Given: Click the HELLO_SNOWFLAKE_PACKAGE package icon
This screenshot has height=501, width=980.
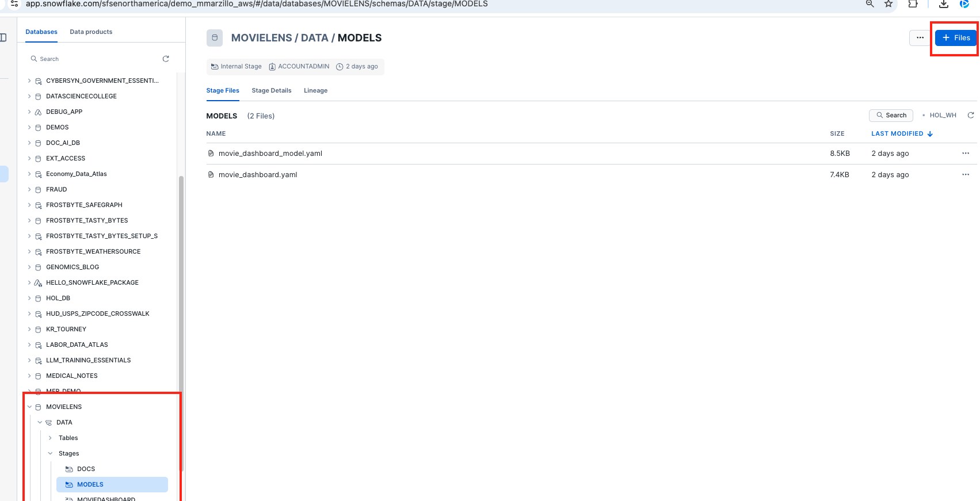Looking at the screenshot, I should pyautogui.click(x=38, y=283).
